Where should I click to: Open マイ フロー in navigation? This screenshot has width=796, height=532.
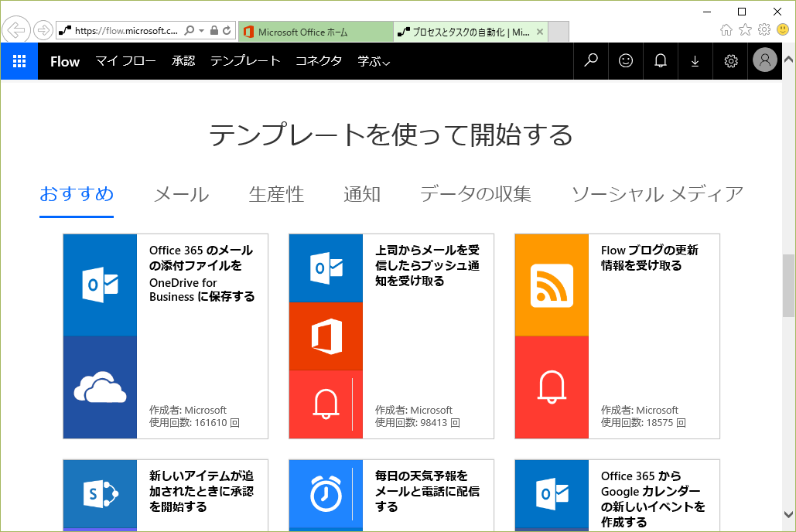[x=125, y=61]
